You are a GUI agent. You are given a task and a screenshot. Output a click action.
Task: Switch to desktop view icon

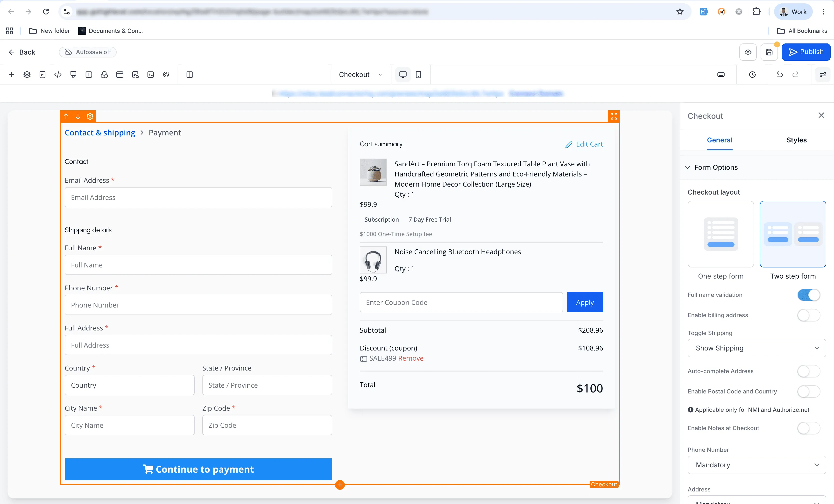coord(403,74)
